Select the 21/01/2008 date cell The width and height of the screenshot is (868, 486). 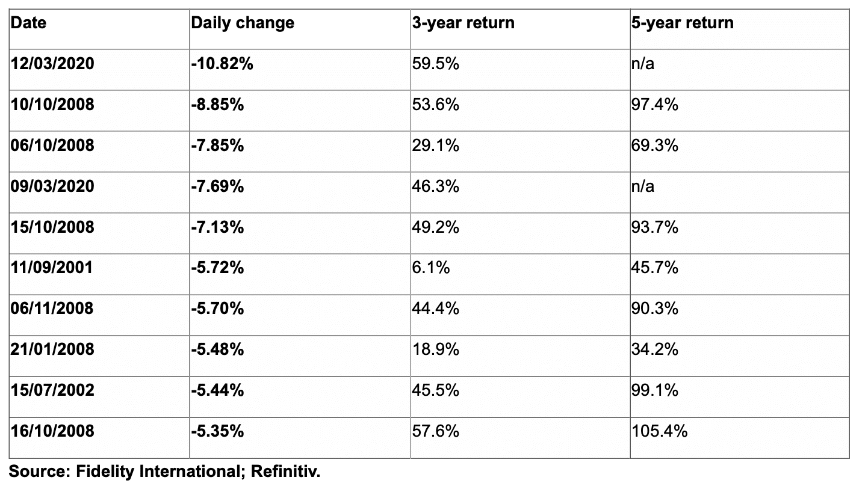(99, 355)
